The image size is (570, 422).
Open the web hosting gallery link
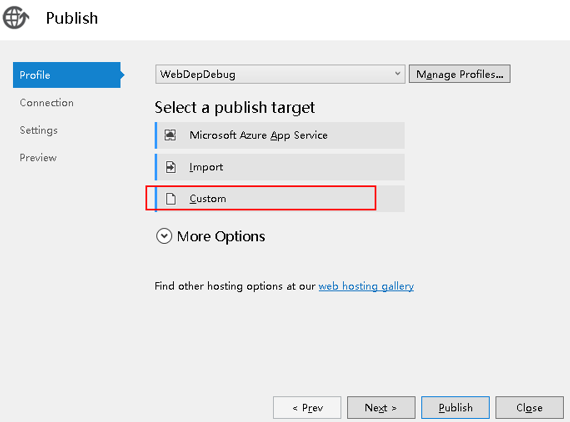point(366,286)
